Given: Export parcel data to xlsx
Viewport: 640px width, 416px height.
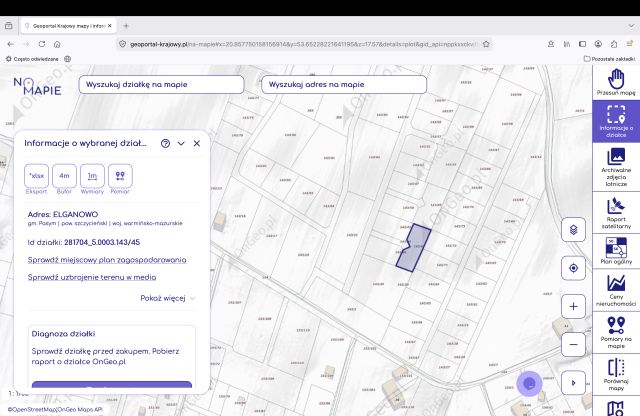Looking at the screenshot, I should [36, 176].
